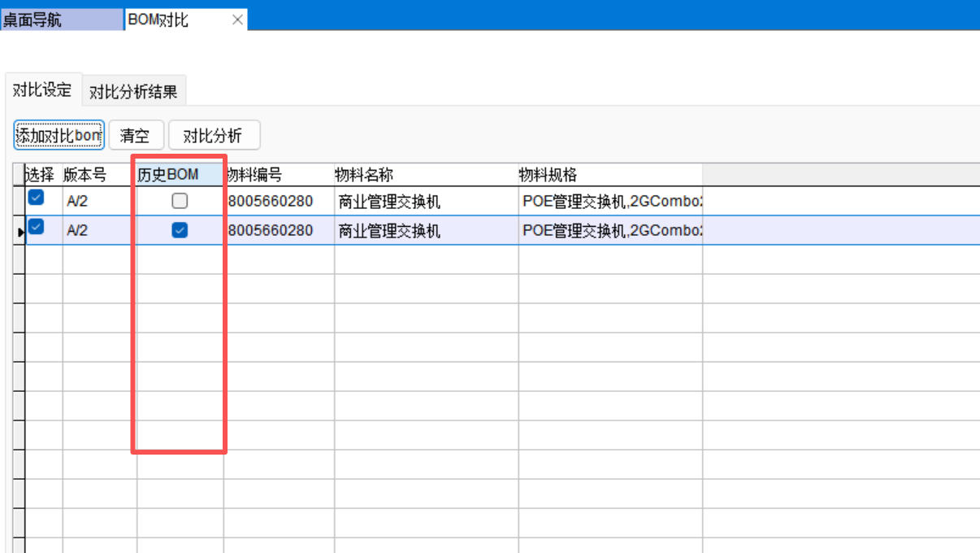Image resolution: width=980 pixels, height=553 pixels.
Task: Sort by 版本号 column header
Action: click(99, 175)
